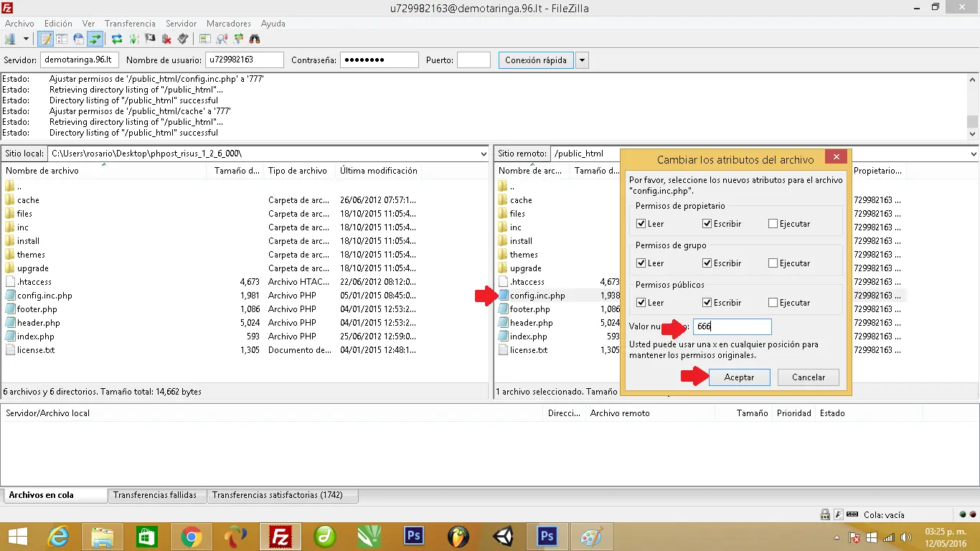Reconnect to the last server icon
980x551 pixels.
(x=183, y=39)
